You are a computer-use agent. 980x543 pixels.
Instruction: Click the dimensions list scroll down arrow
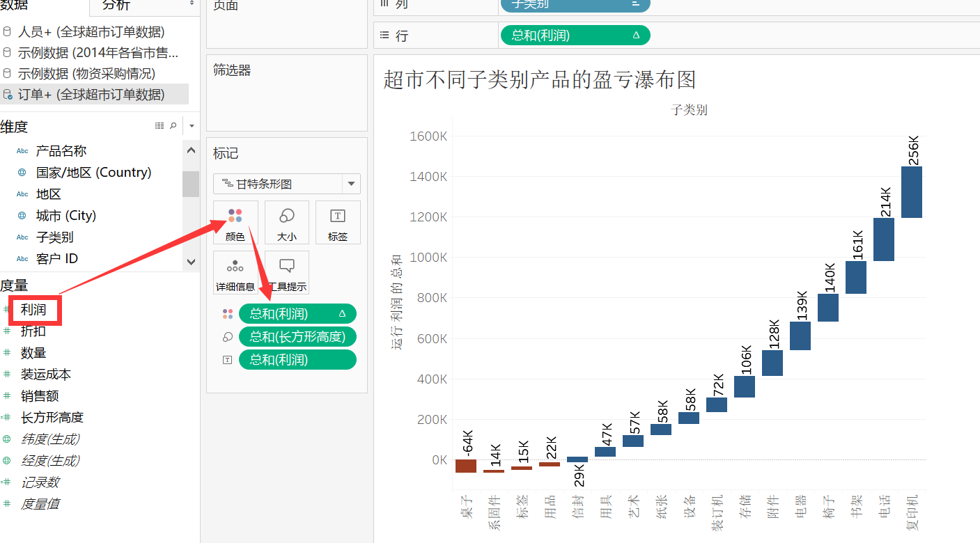[x=191, y=262]
